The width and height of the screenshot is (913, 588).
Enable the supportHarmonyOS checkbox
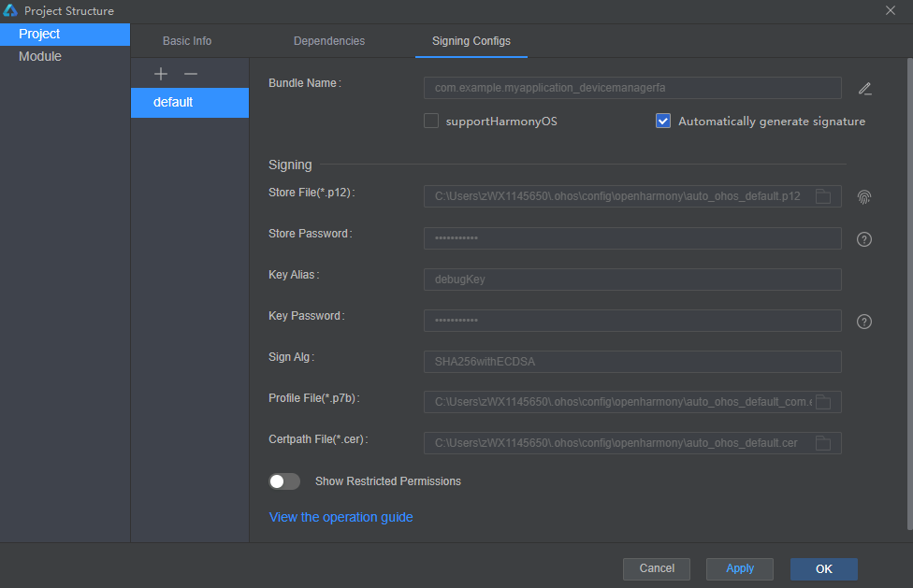(431, 122)
